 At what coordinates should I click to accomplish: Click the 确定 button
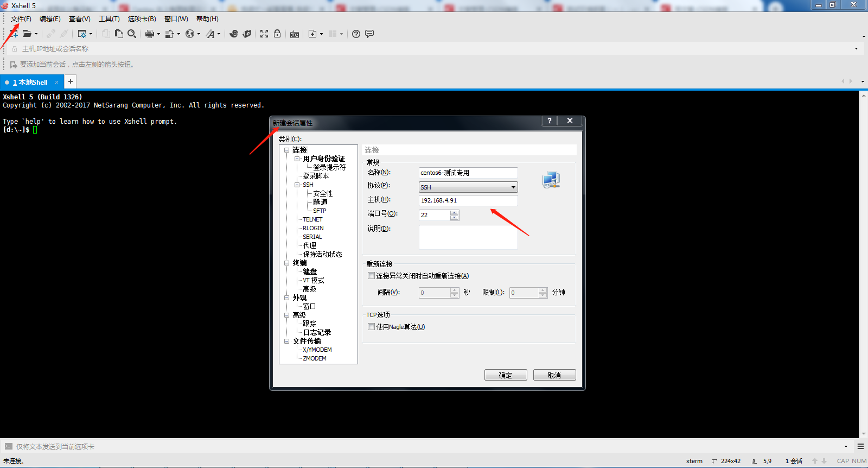(506, 375)
